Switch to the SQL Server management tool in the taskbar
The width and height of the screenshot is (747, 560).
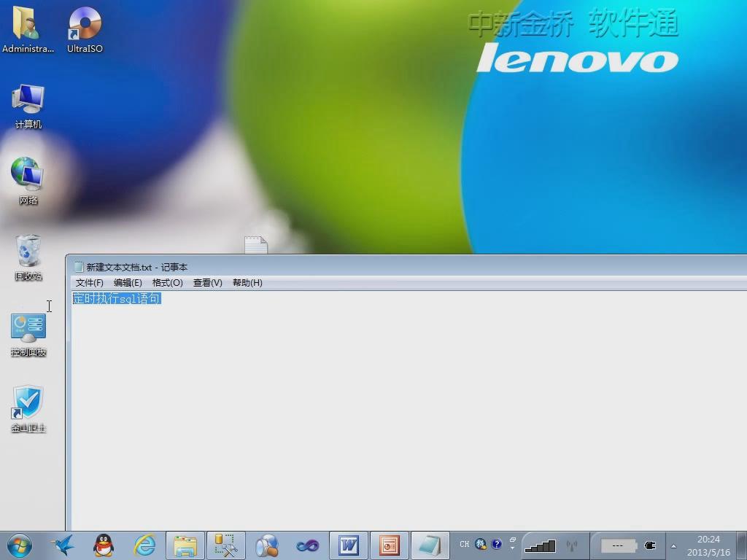coord(226,545)
